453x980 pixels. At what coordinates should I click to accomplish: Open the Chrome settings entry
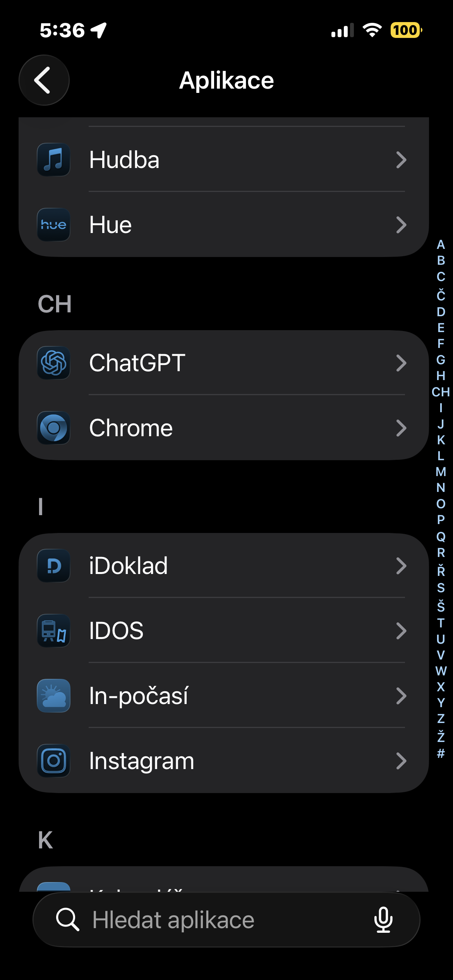(x=131, y=428)
